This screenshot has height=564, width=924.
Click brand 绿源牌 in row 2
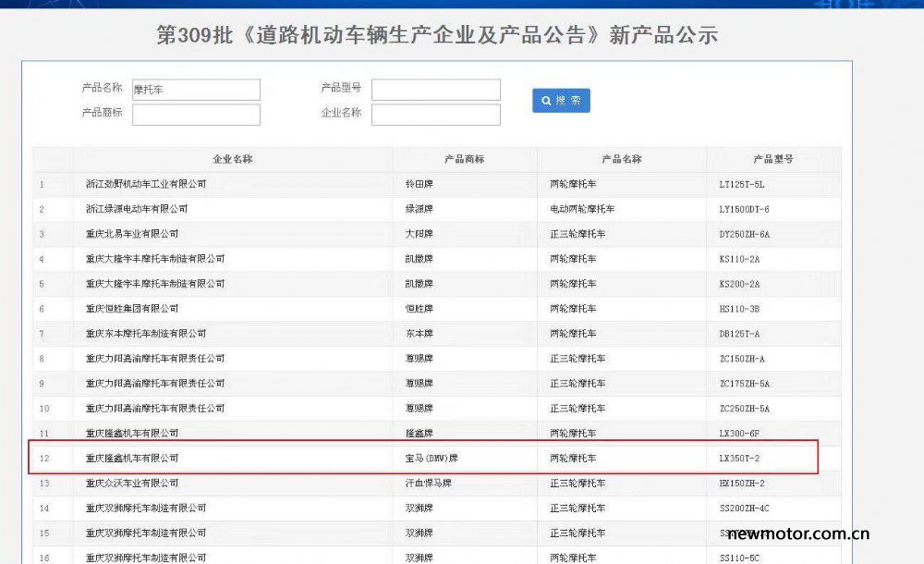click(x=419, y=209)
